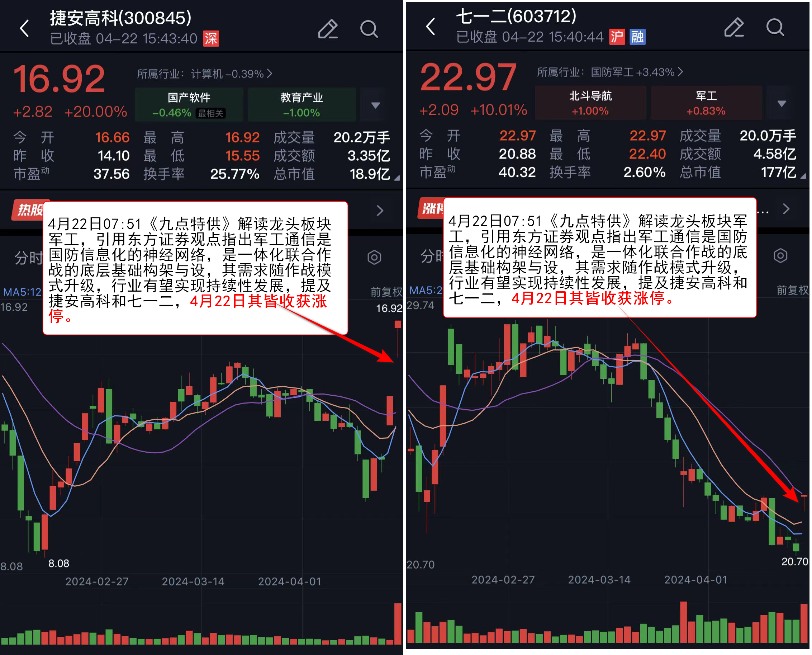Toggle the 前复权 adjustment on 七一二 chart
The width and height of the screenshot is (812, 655).
point(792,290)
